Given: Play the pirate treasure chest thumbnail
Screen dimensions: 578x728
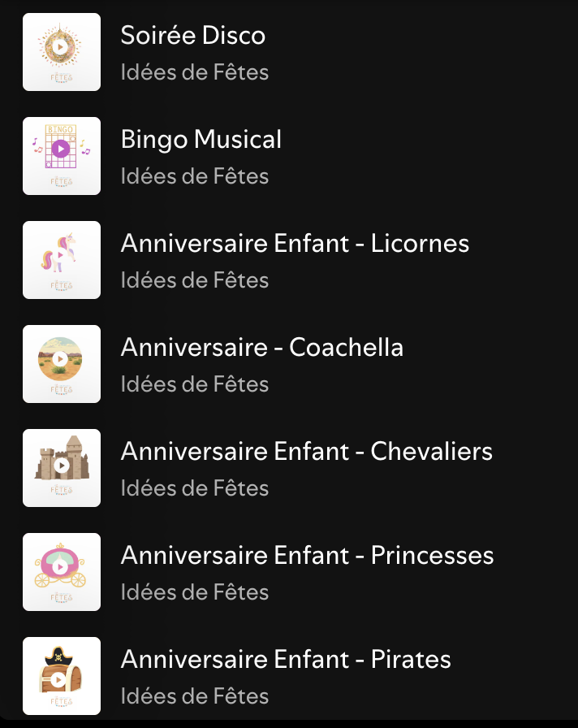Looking at the screenshot, I should pos(62,676).
